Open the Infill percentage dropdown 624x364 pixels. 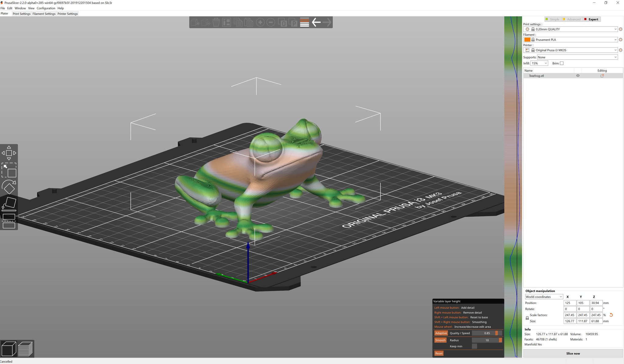click(x=539, y=63)
